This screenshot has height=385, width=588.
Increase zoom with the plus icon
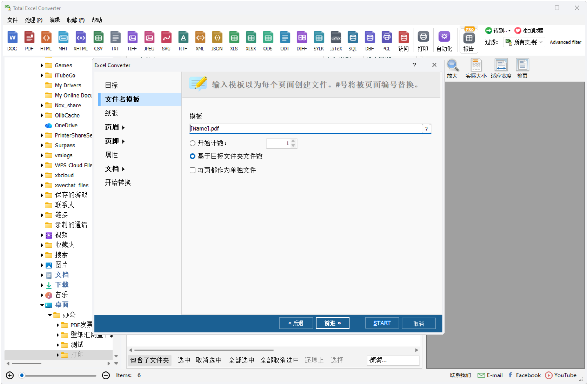tap(10, 376)
